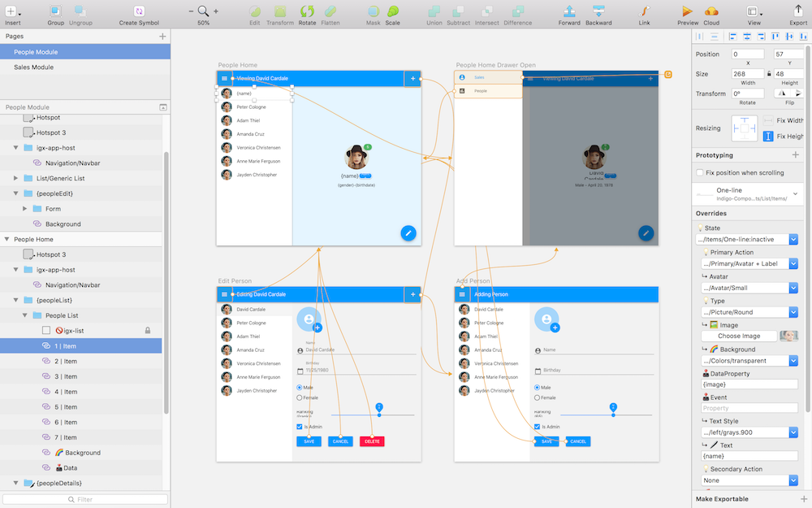Click the red DELETE button in Edit Person
This screenshot has width=812, height=508.
[372, 441]
